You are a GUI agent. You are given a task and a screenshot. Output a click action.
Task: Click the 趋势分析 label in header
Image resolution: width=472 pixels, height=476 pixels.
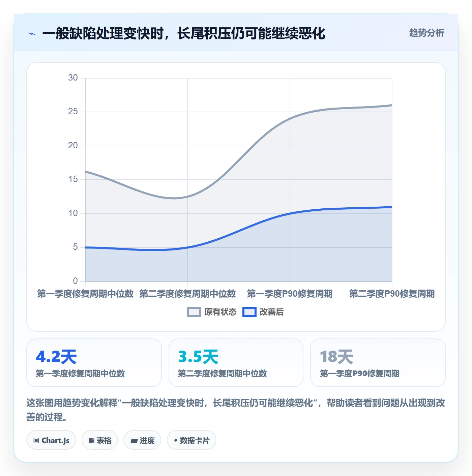tap(426, 33)
